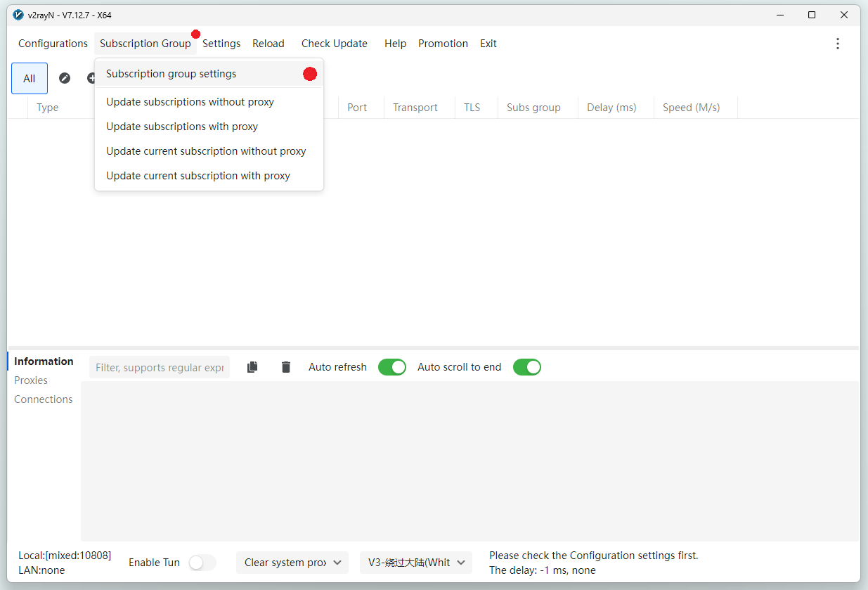Choose Update subscriptions without proxy
The image size is (868, 590).
(190, 102)
